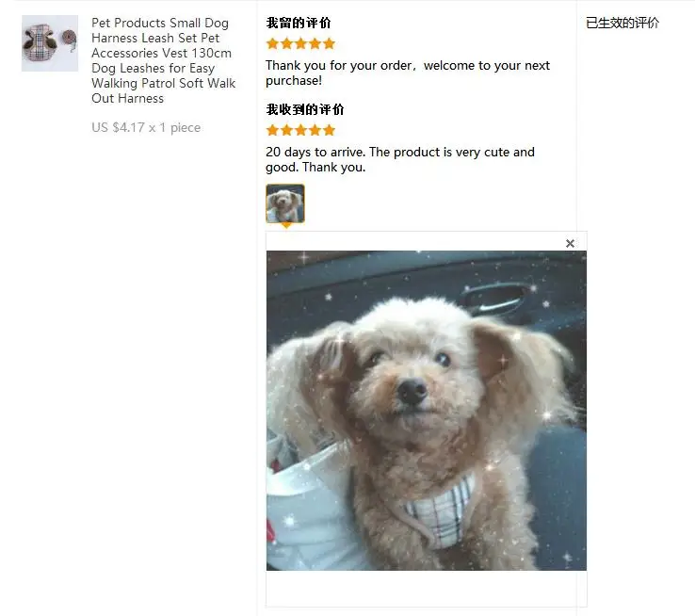Close the enlarged dog photo preview
Image resolution: width=695 pixels, height=616 pixels.
coord(570,243)
